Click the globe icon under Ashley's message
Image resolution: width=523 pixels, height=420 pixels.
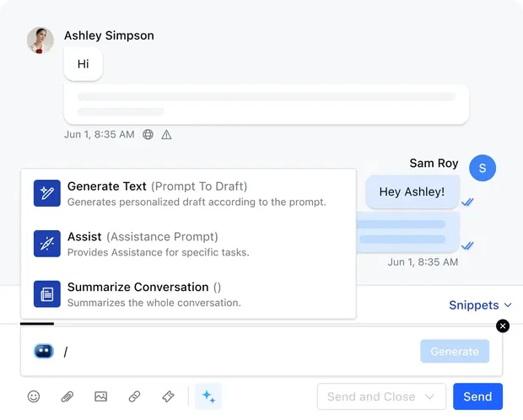(148, 134)
